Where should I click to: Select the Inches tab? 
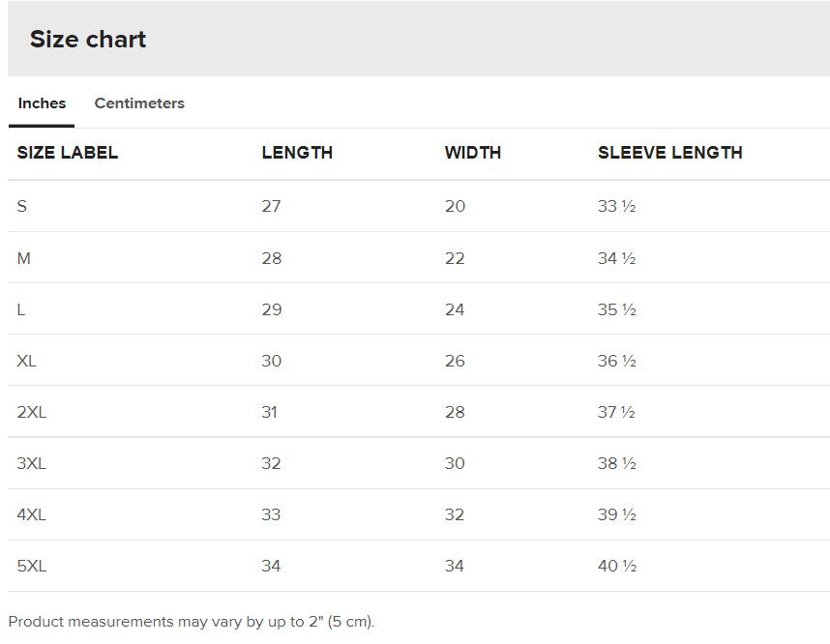(x=42, y=103)
